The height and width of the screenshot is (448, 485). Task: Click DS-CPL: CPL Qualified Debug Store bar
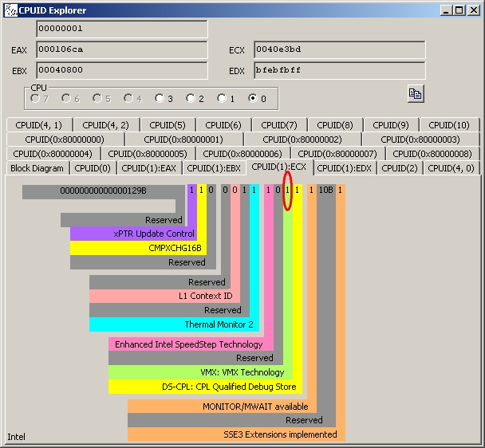pos(205,387)
